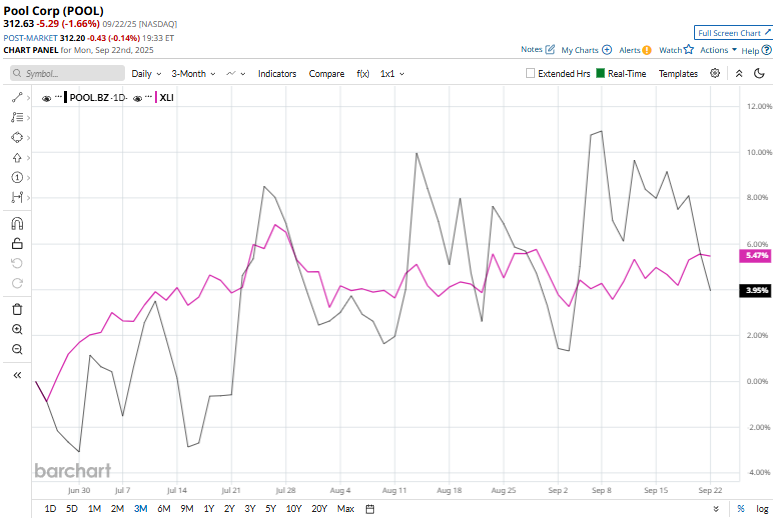Open the Indicators menu
Viewport: 773px width, 522px height.
coord(277,73)
